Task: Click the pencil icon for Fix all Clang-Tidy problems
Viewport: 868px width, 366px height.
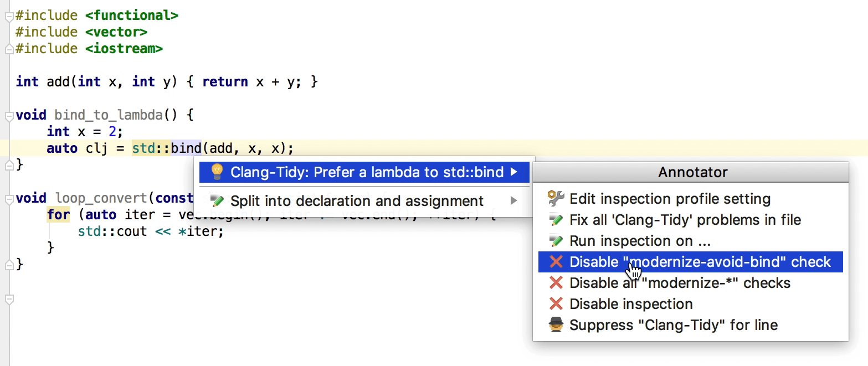Action: (554, 219)
